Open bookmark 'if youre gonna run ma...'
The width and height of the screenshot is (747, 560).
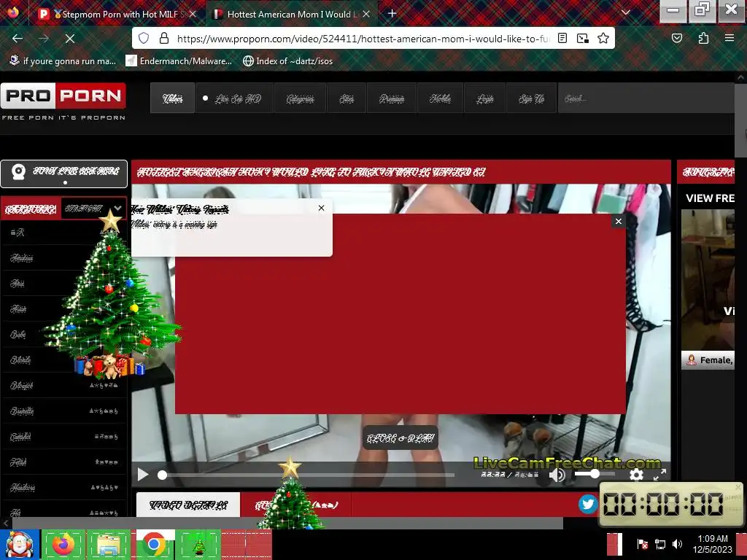(x=63, y=61)
